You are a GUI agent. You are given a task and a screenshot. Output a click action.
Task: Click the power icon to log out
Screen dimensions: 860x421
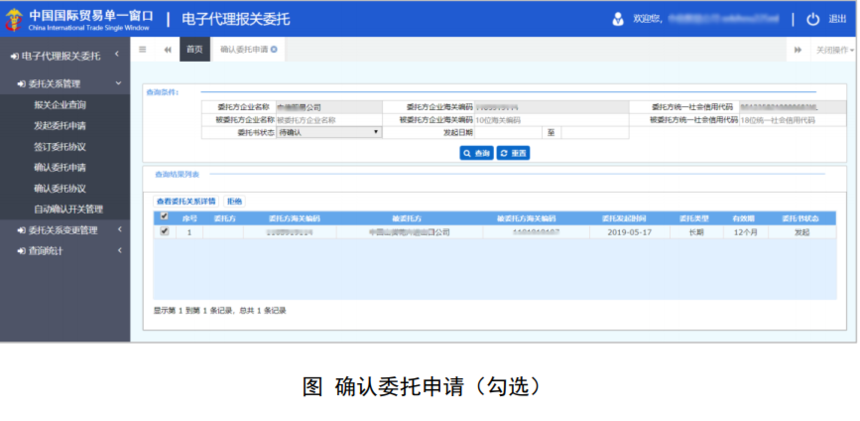click(x=812, y=19)
